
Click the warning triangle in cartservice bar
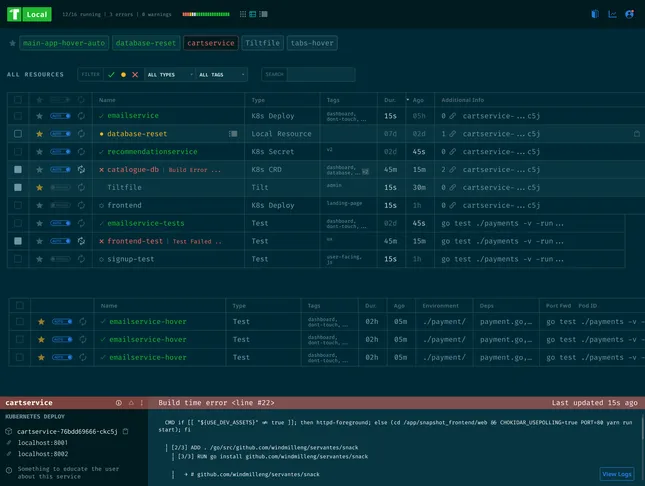(131, 403)
